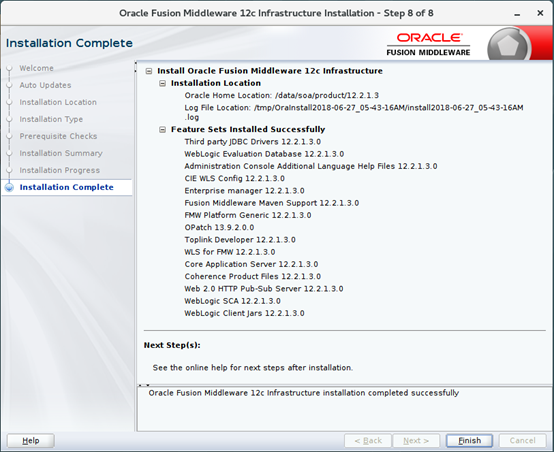Collapse the Installation Location tree node

[163, 83]
